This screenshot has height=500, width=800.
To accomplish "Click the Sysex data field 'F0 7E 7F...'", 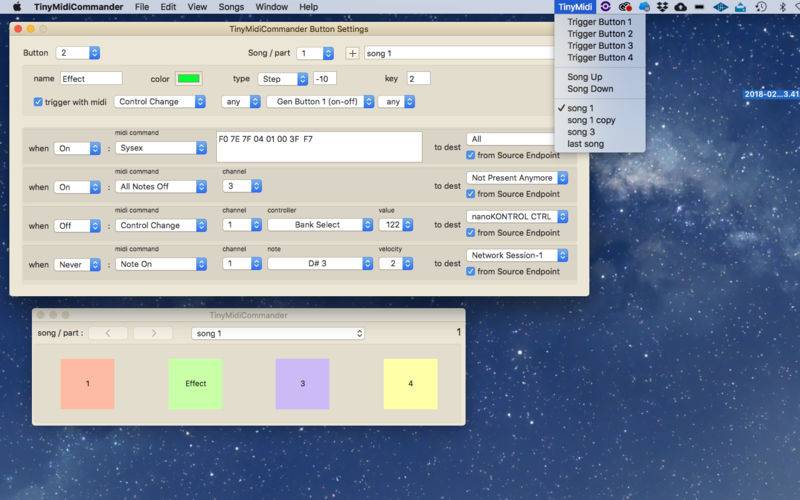I will 319,147.
